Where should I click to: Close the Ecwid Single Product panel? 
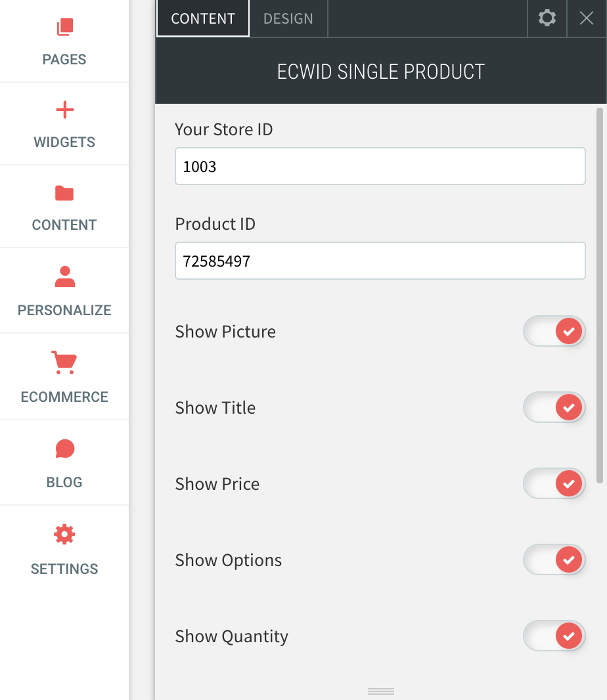(586, 18)
